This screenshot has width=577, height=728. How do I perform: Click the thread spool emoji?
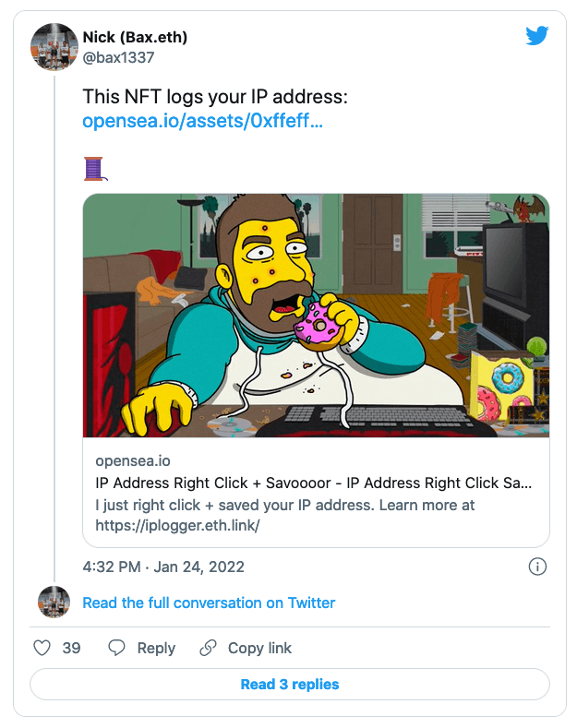coord(95,169)
